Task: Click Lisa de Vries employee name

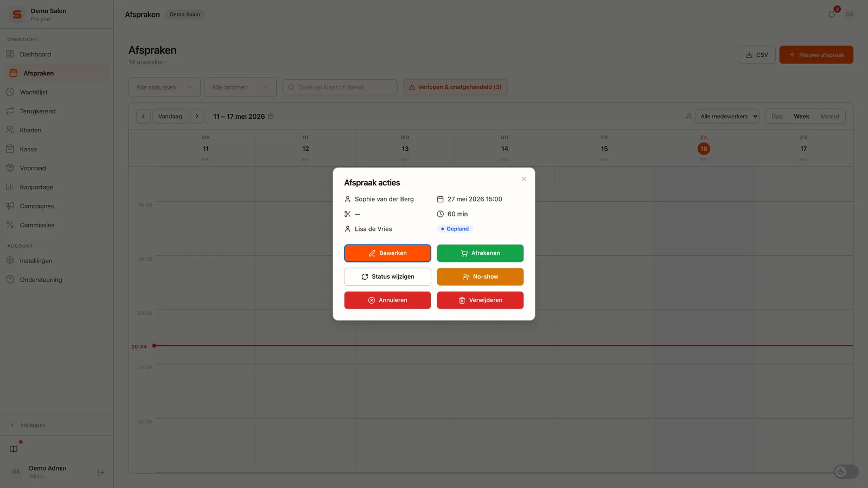Action: tap(373, 229)
